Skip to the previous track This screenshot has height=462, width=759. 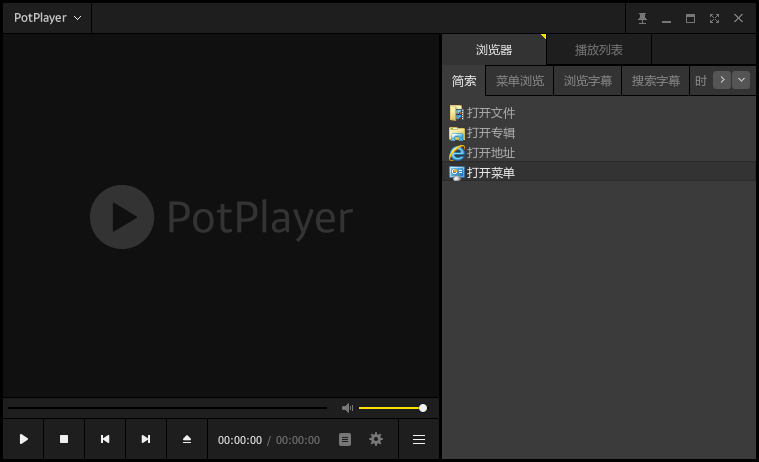(105, 439)
